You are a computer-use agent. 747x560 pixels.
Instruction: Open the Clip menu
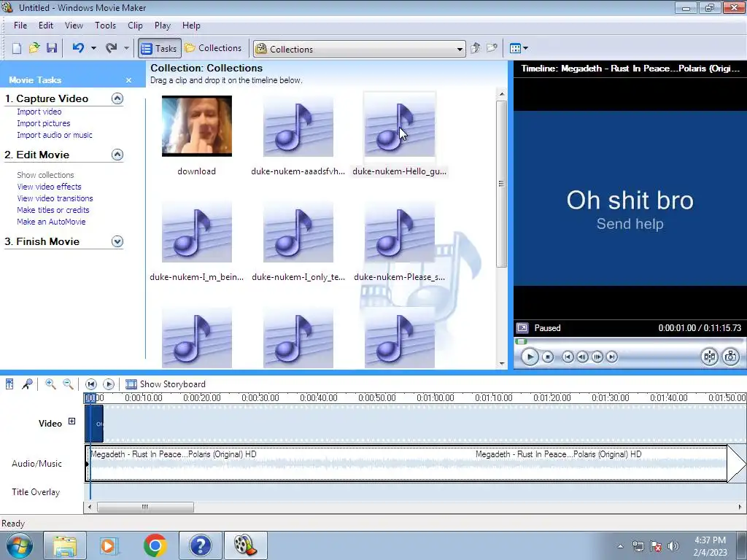coord(135,26)
